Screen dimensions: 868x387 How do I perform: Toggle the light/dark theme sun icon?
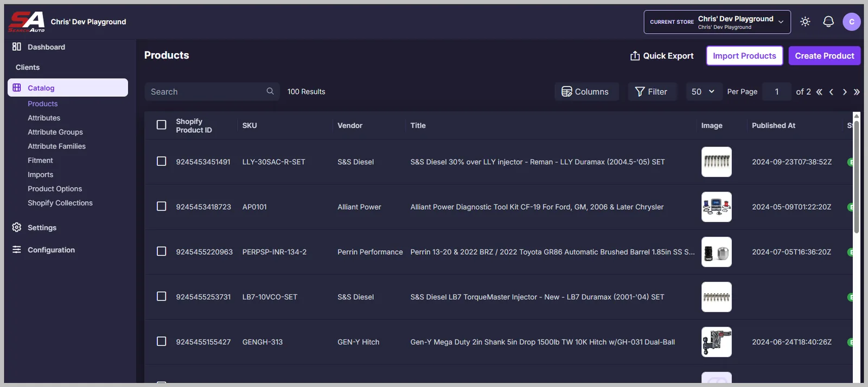click(x=805, y=22)
